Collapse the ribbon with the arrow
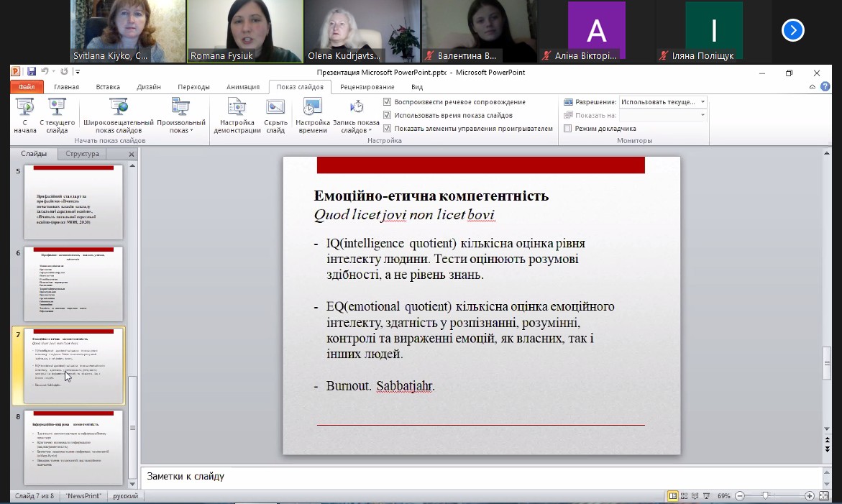The width and height of the screenshot is (842, 504). pos(813,87)
